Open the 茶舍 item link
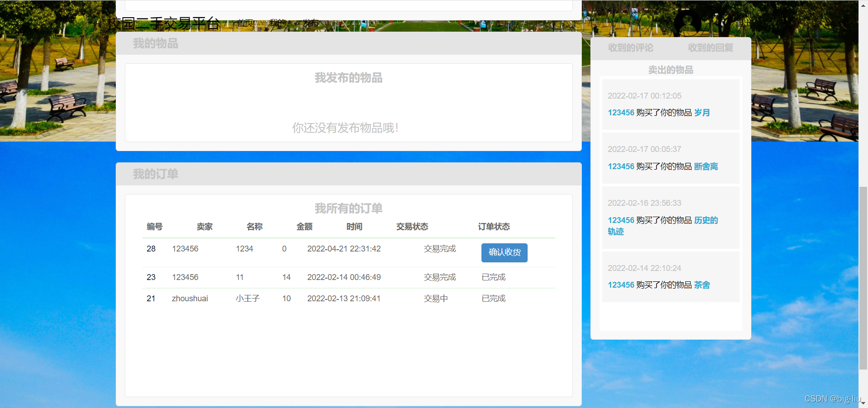The image size is (868, 408). [702, 285]
